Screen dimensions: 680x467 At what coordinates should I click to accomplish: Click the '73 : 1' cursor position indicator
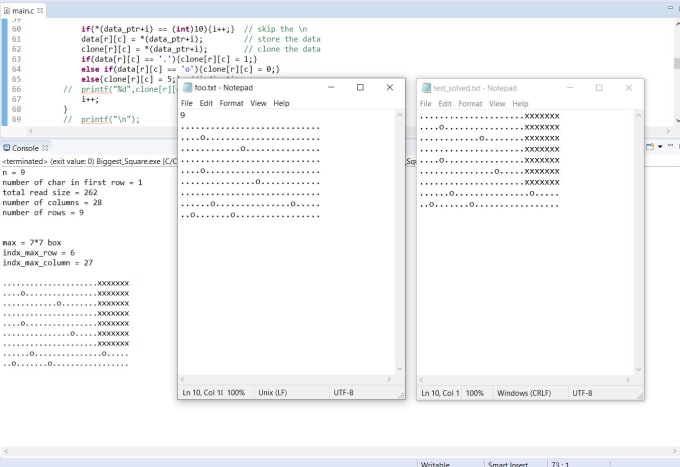[x=560, y=464]
